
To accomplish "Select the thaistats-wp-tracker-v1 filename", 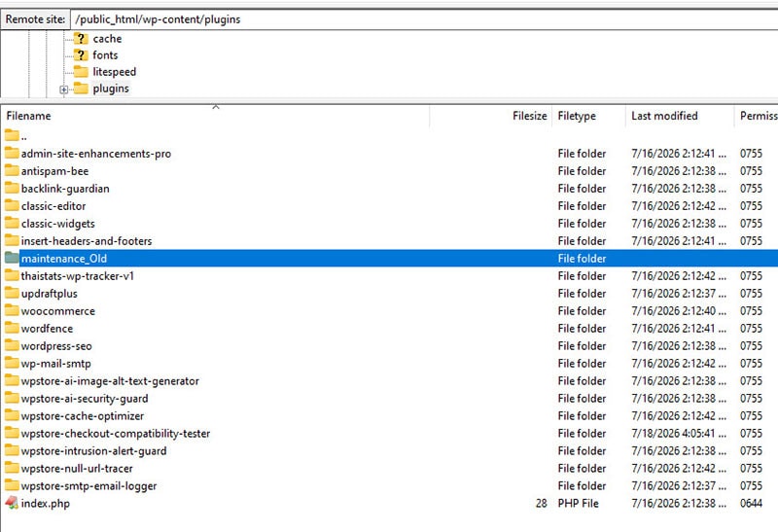I will (78, 276).
